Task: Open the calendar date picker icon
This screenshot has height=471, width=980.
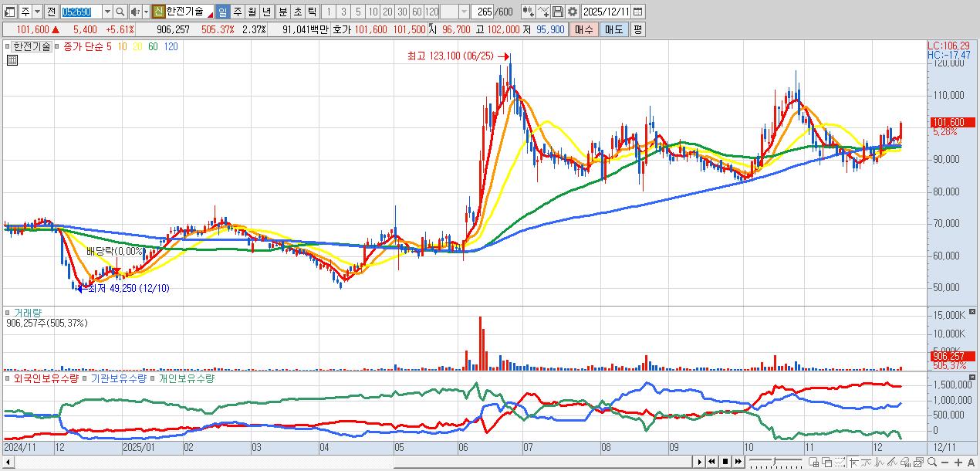Action: 640,12
